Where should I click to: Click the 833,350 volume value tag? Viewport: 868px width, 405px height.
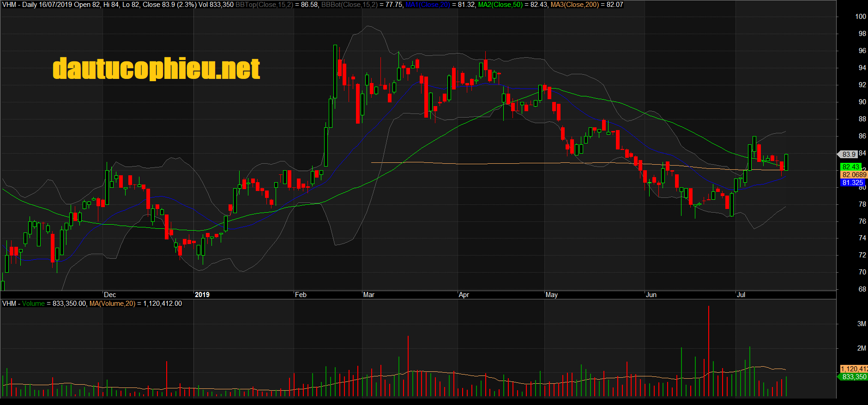[854, 377]
